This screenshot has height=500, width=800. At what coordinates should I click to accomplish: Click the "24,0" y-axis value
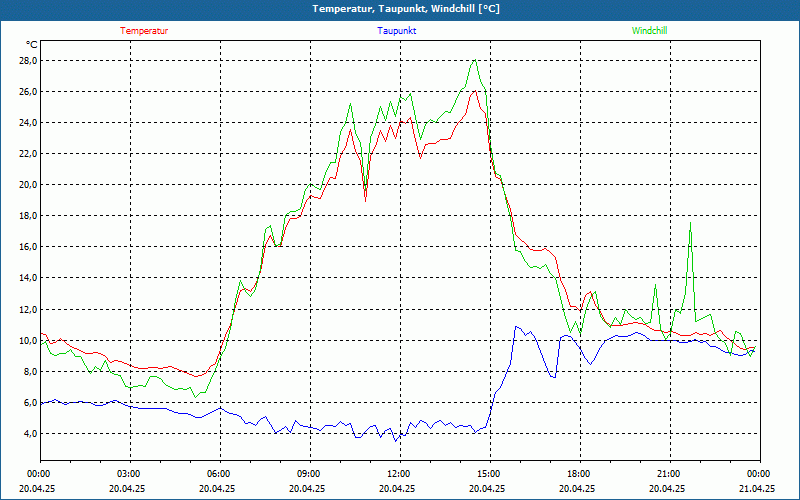tap(29, 122)
